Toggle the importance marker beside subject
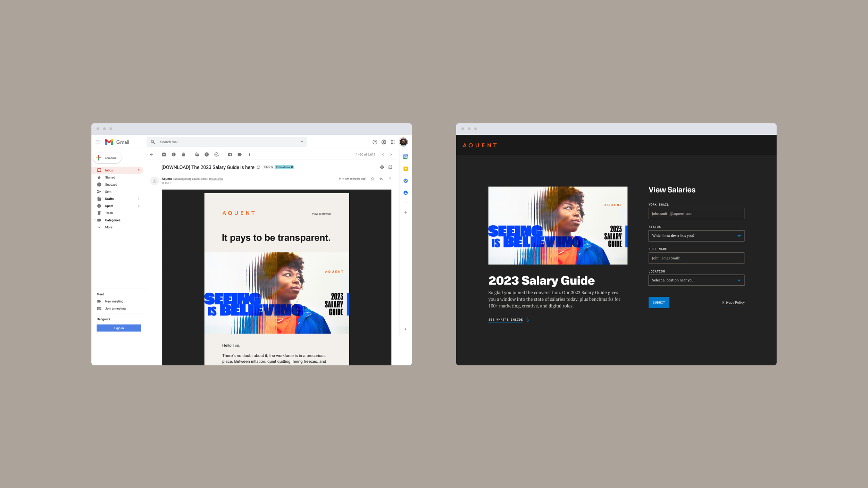This screenshot has height=488, width=868. point(259,167)
